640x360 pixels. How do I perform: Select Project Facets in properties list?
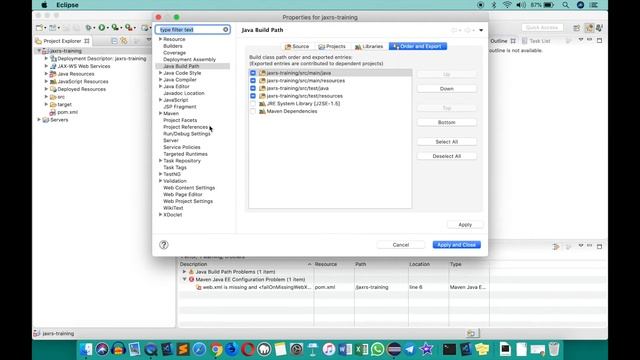pos(180,120)
